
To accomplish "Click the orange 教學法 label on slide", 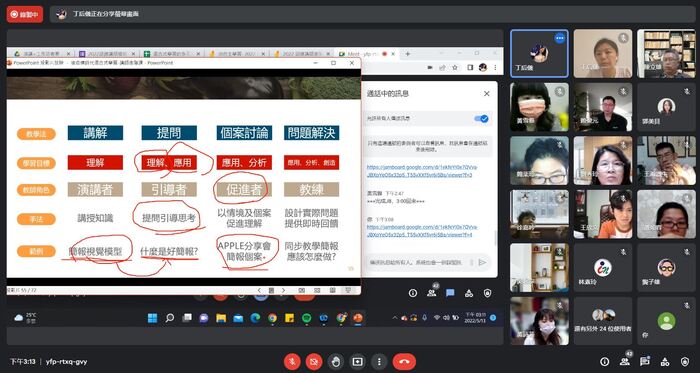I will [x=36, y=134].
